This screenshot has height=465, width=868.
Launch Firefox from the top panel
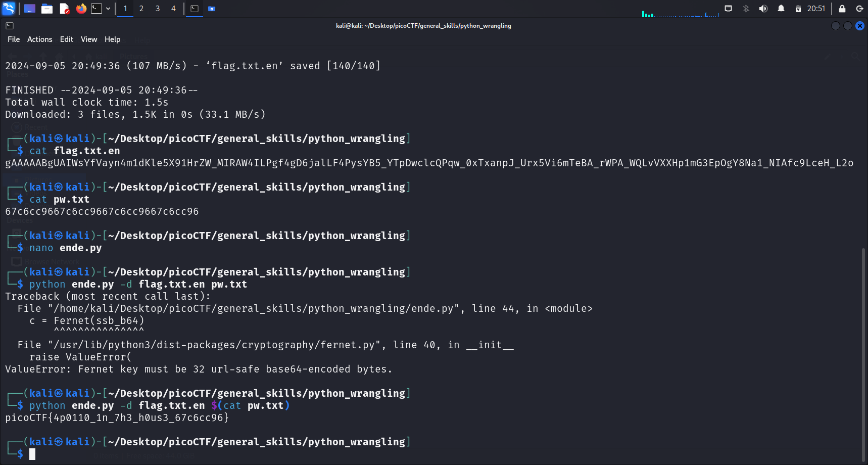pos(81,9)
